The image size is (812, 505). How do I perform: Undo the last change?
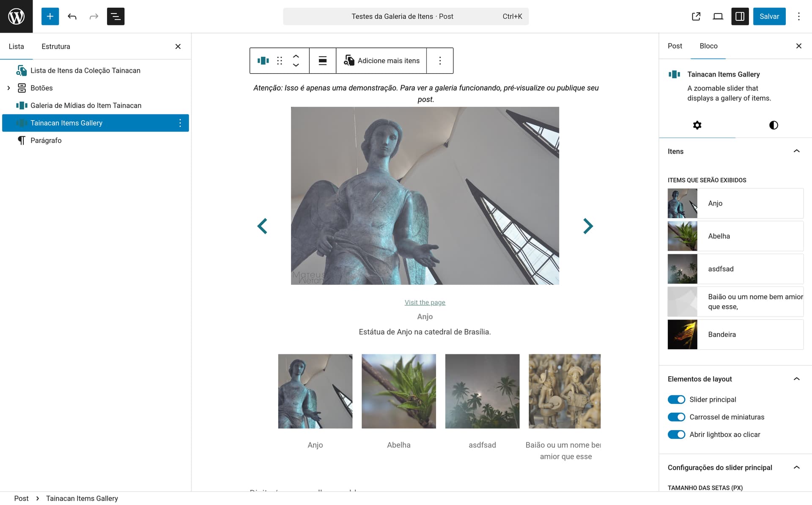(72, 16)
